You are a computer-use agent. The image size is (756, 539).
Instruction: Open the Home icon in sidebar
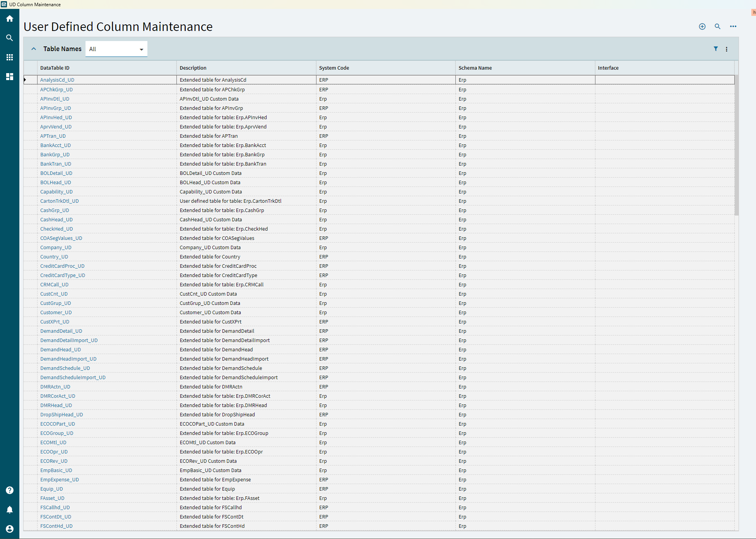10,19
